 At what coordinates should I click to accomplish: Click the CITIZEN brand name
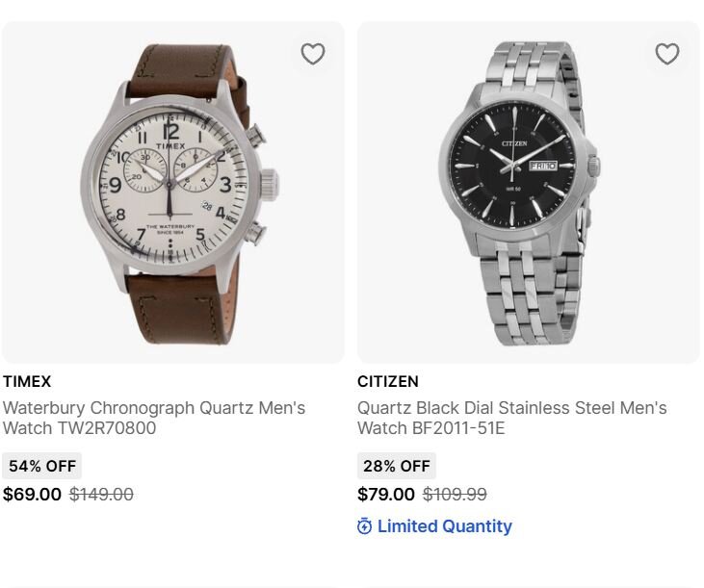pos(388,381)
